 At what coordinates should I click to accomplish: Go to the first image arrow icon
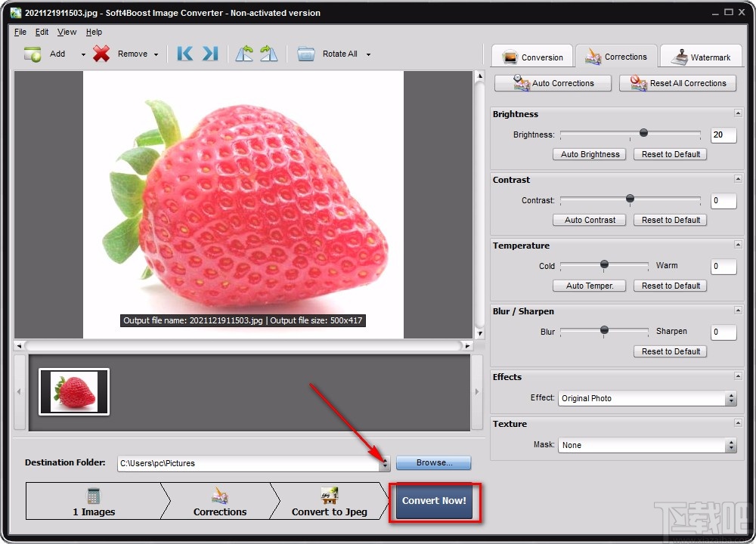184,54
